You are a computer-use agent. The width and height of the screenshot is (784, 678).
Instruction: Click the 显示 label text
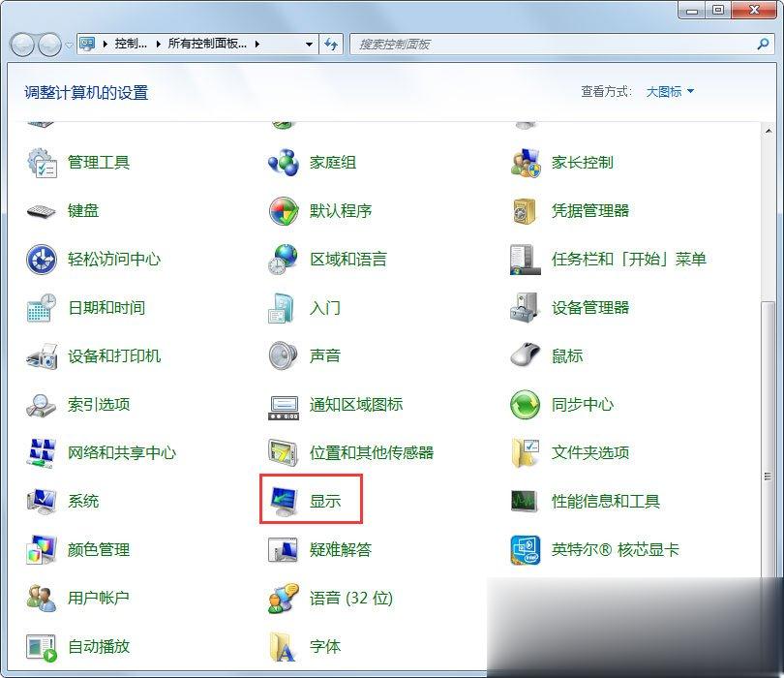[x=325, y=502]
